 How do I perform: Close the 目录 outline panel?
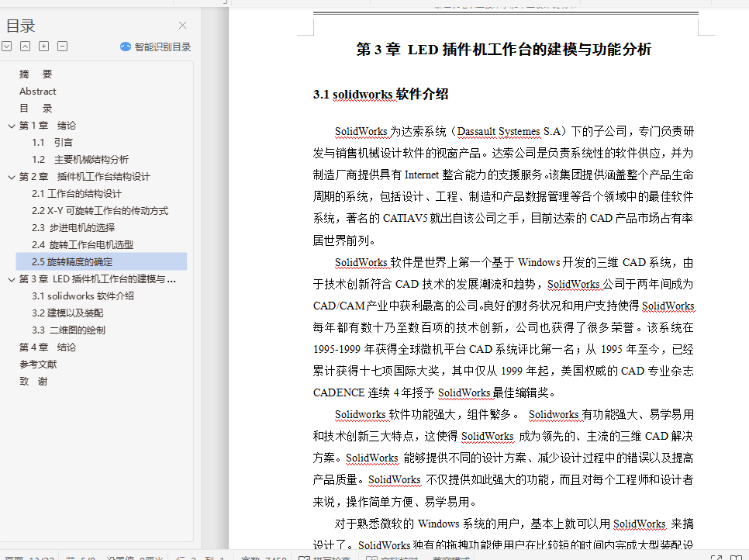tap(182, 26)
